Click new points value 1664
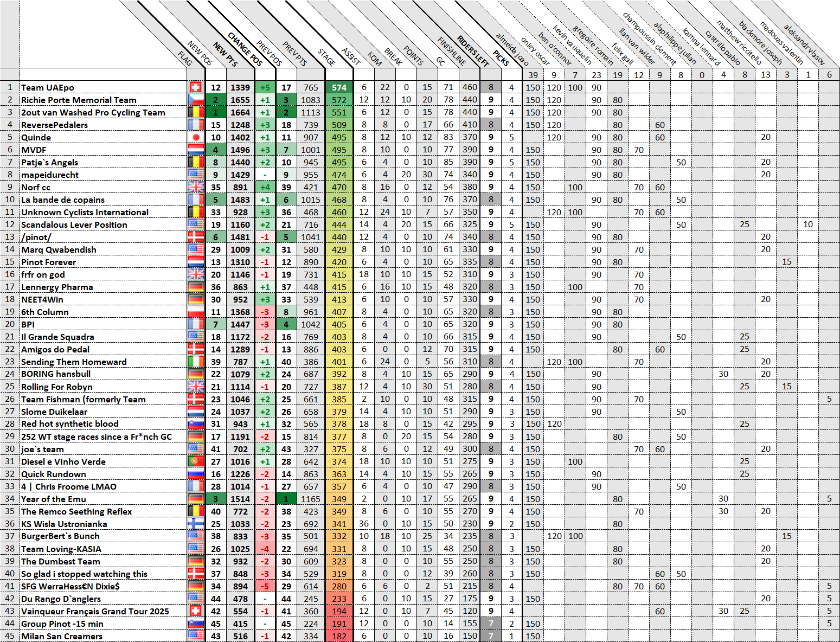The image size is (840, 642). pyautogui.click(x=240, y=112)
